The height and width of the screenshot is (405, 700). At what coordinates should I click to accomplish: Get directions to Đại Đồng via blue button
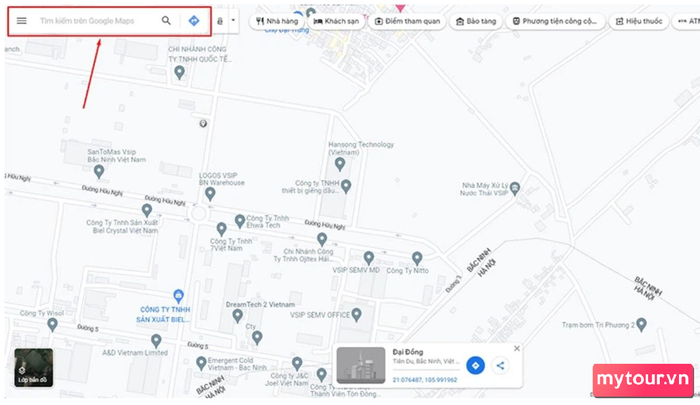click(475, 365)
